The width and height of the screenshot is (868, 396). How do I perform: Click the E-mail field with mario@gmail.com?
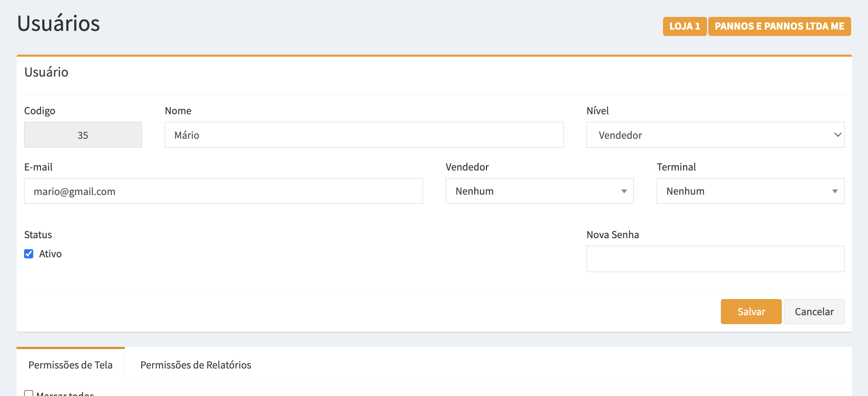223,191
